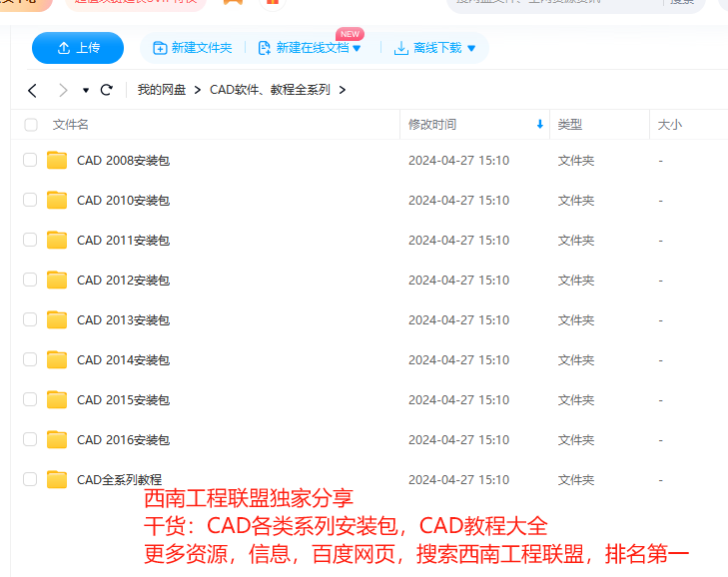Open the 离线下载 offline download option
Screen dimensions: 728x577
point(427,48)
